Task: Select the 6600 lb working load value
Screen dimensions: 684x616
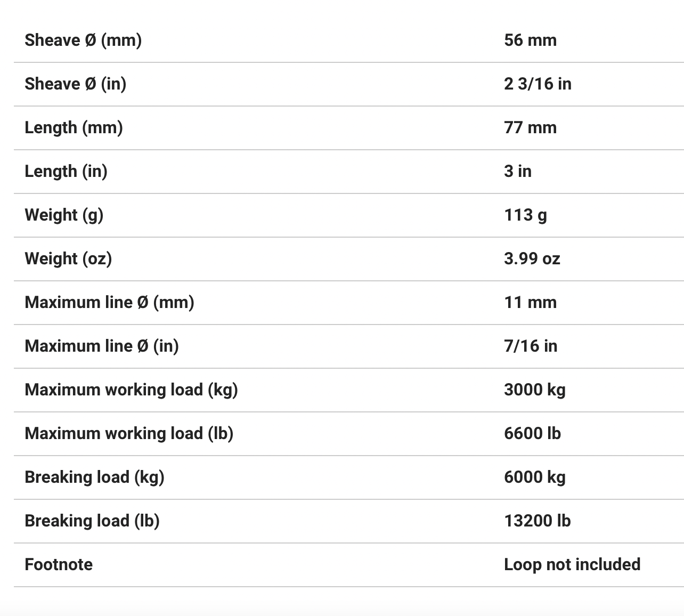Action: [x=532, y=433]
